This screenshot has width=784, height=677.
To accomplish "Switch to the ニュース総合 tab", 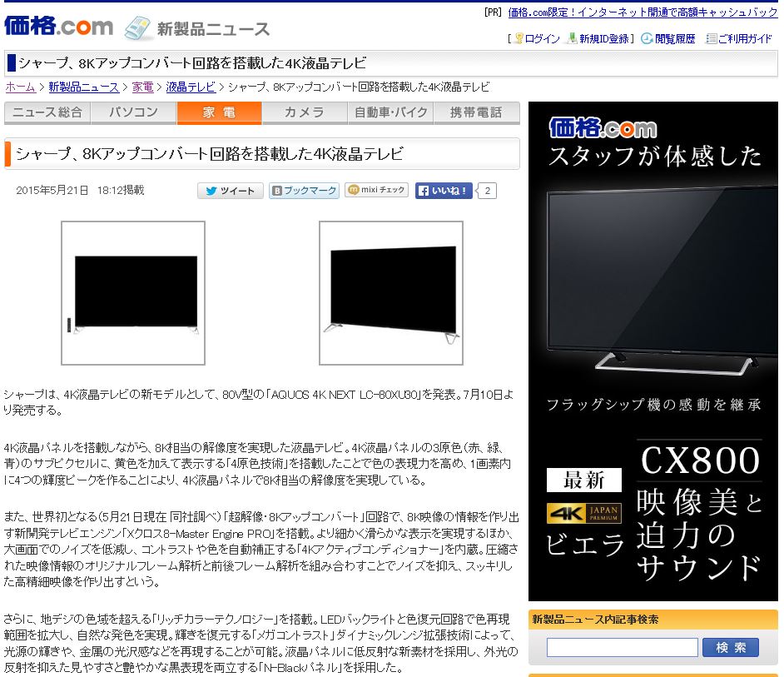I will pos(47,112).
